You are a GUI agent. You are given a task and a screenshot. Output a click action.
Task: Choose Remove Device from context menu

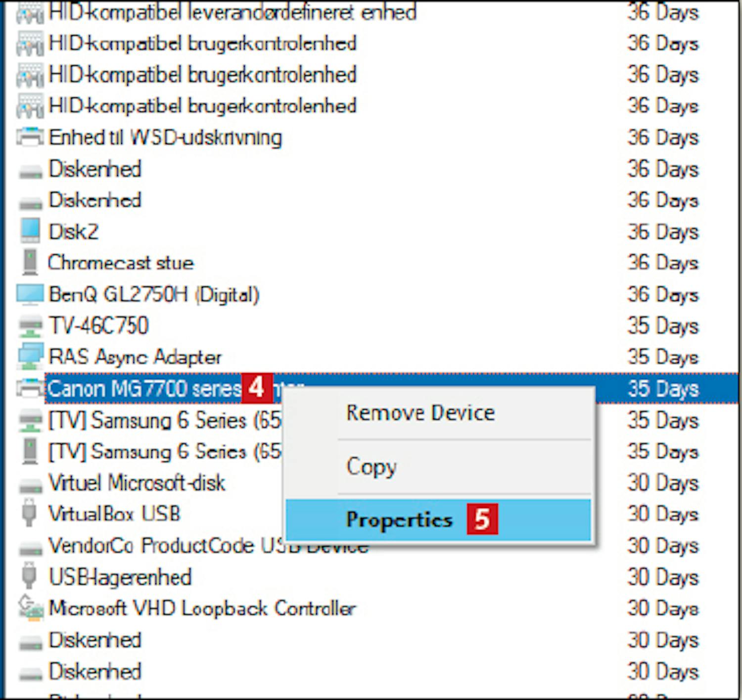tap(420, 413)
